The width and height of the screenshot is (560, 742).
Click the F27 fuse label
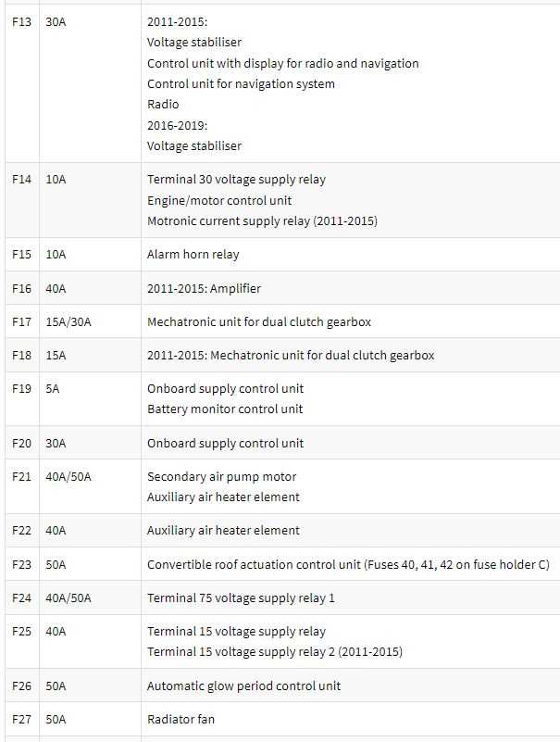pyautogui.click(x=21, y=719)
